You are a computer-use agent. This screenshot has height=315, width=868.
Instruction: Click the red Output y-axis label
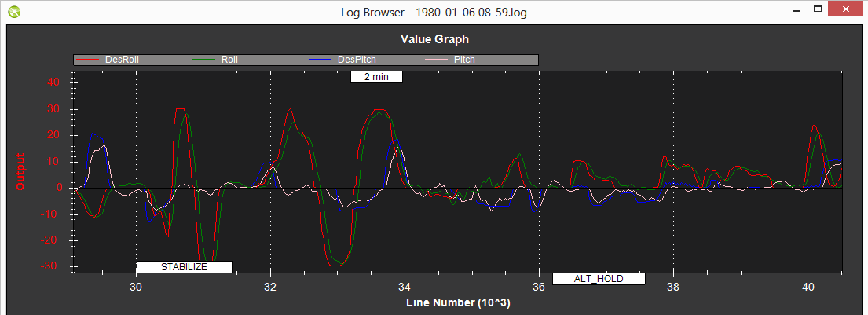21,172
